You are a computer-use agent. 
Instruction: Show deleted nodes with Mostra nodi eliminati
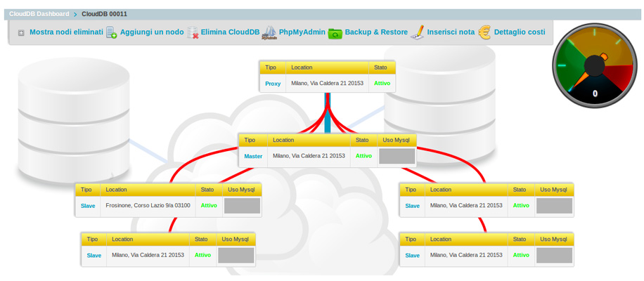(x=66, y=32)
